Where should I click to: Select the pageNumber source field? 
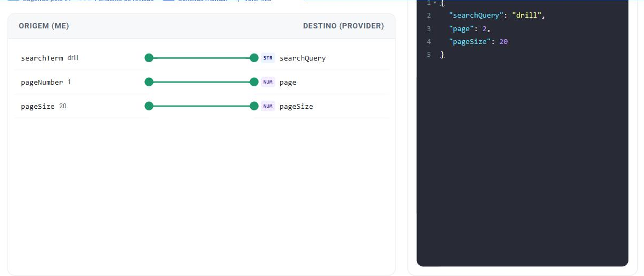tap(42, 82)
